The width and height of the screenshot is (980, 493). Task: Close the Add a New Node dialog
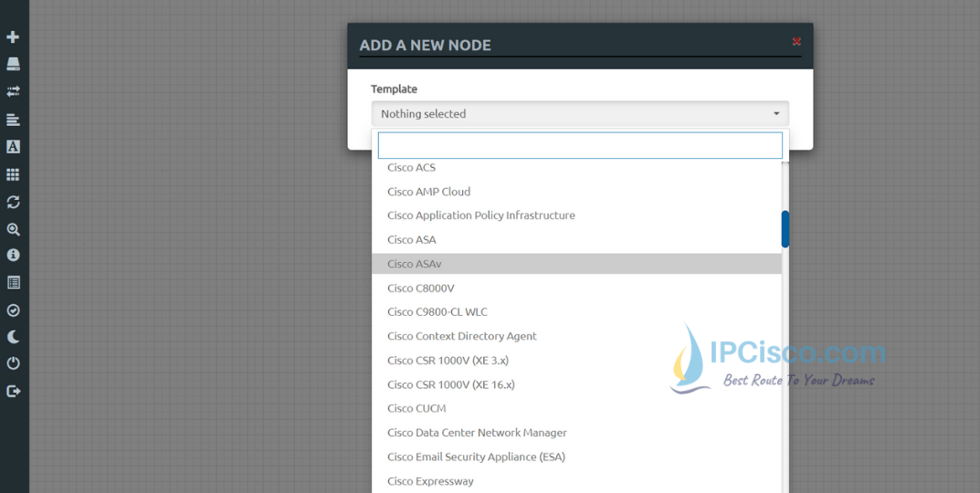pyautogui.click(x=796, y=41)
